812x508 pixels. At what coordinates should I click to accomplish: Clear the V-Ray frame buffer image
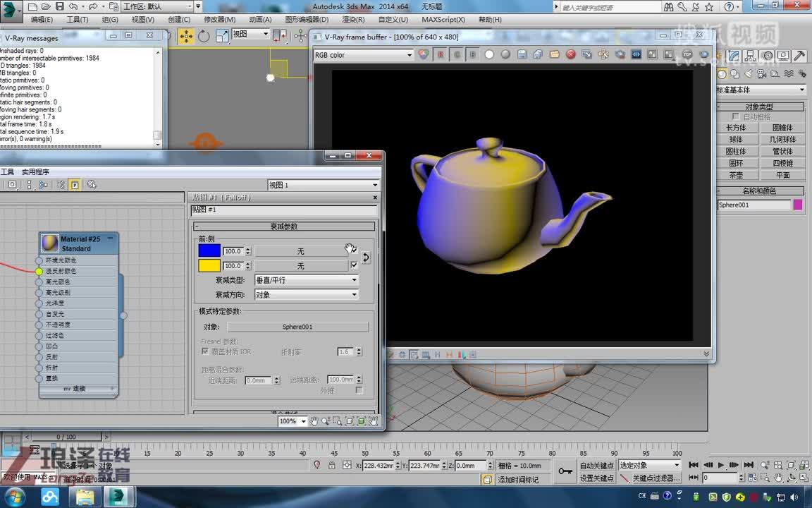tap(570, 55)
